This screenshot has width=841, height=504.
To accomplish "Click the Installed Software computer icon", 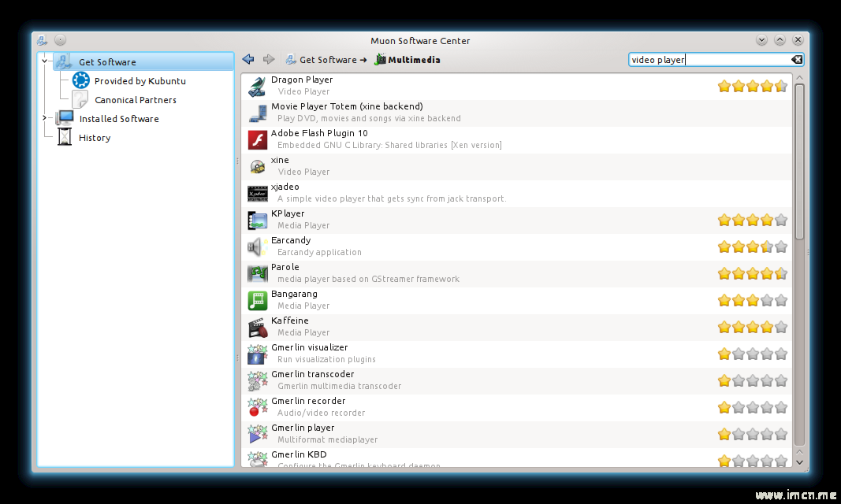I will [x=65, y=118].
